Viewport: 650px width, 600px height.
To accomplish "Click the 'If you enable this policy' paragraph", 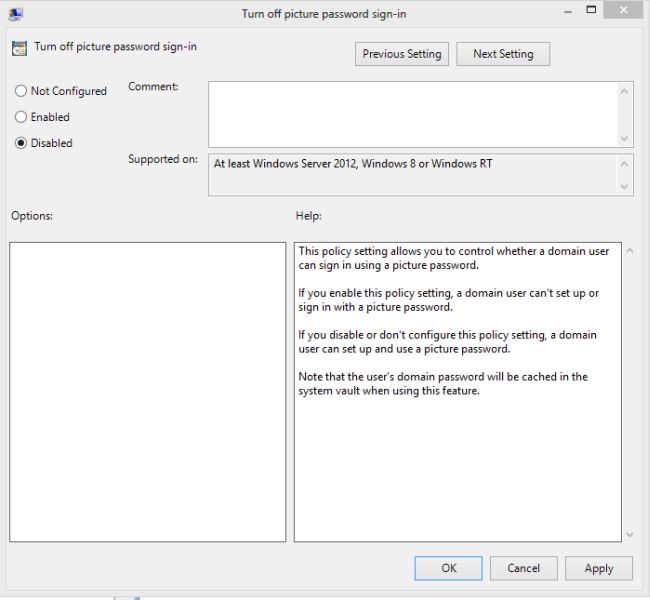I will (449, 300).
